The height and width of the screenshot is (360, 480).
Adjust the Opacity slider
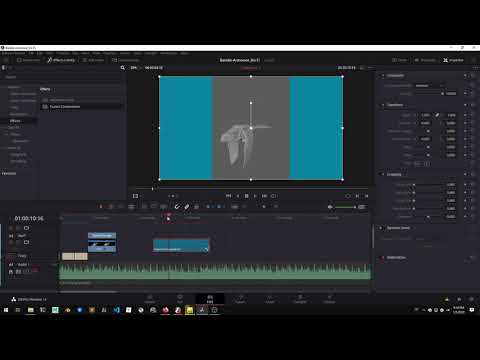[x=428, y=94]
